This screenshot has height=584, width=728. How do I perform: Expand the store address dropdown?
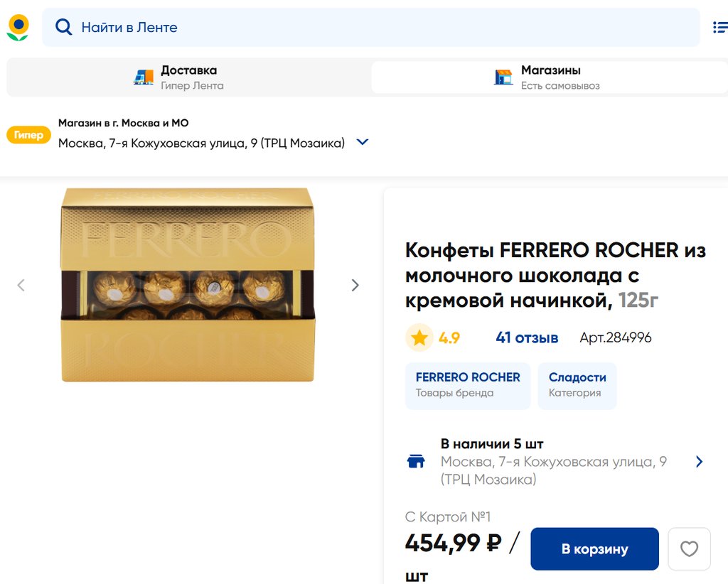click(363, 142)
